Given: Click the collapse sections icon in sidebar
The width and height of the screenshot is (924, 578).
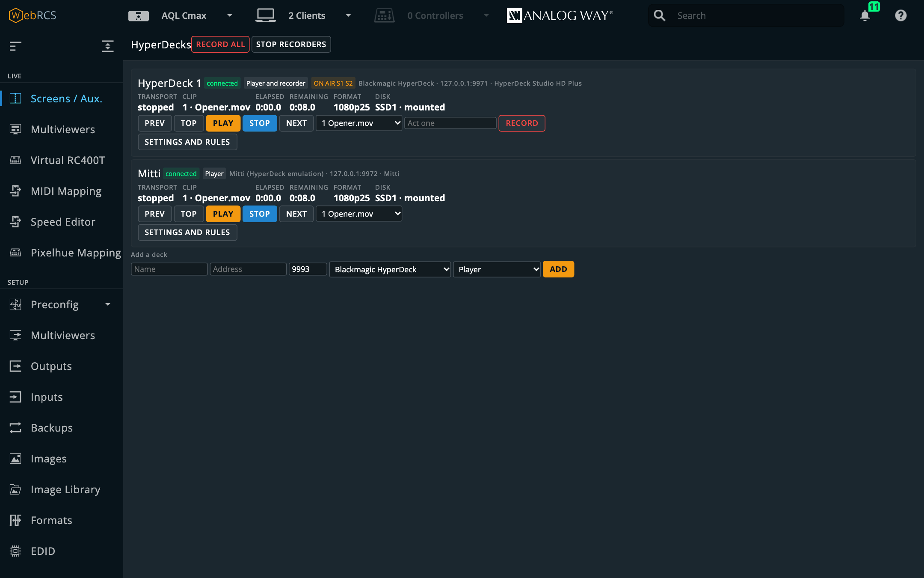Looking at the screenshot, I should tap(108, 46).
